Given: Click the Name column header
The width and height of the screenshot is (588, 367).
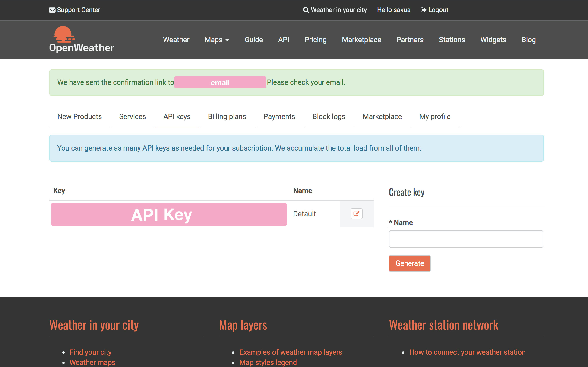Looking at the screenshot, I should 302,191.
